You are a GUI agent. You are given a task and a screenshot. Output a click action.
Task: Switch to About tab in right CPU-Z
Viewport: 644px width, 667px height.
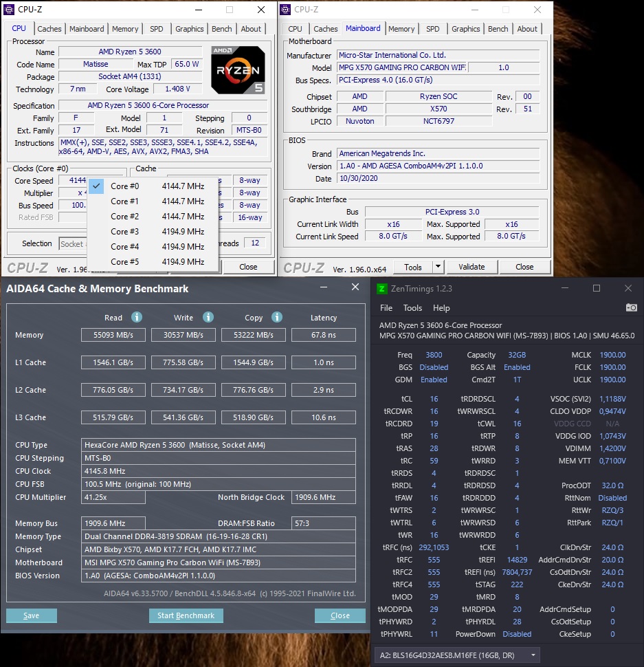tap(527, 29)
